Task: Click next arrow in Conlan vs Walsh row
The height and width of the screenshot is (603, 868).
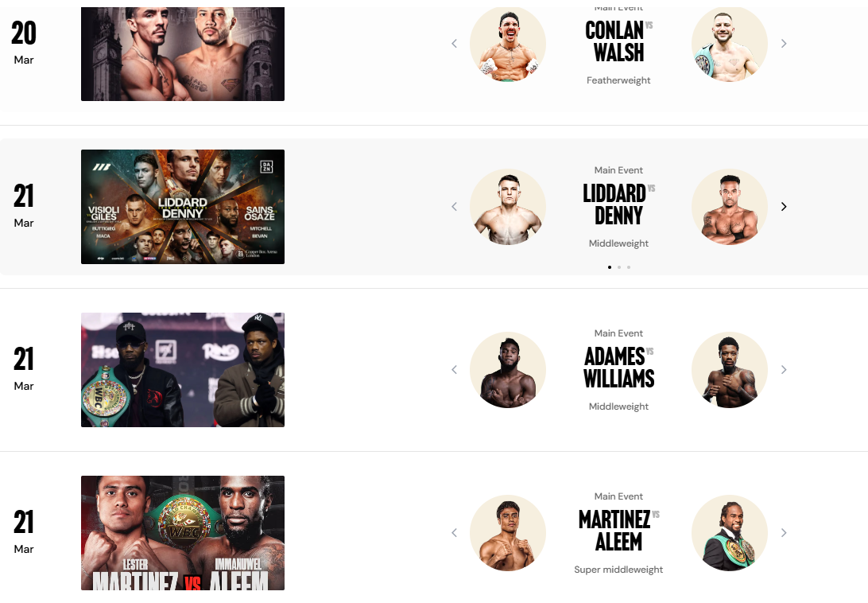Action: coord(784,44)
